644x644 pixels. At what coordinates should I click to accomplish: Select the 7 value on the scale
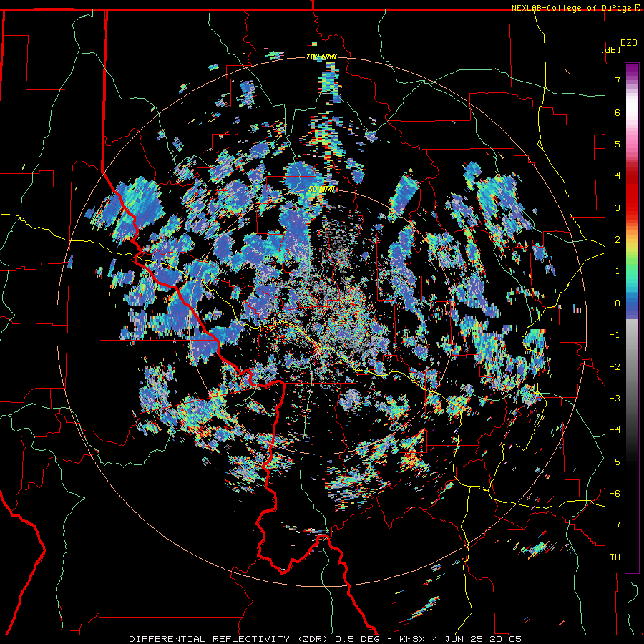(x=618, y=80)
